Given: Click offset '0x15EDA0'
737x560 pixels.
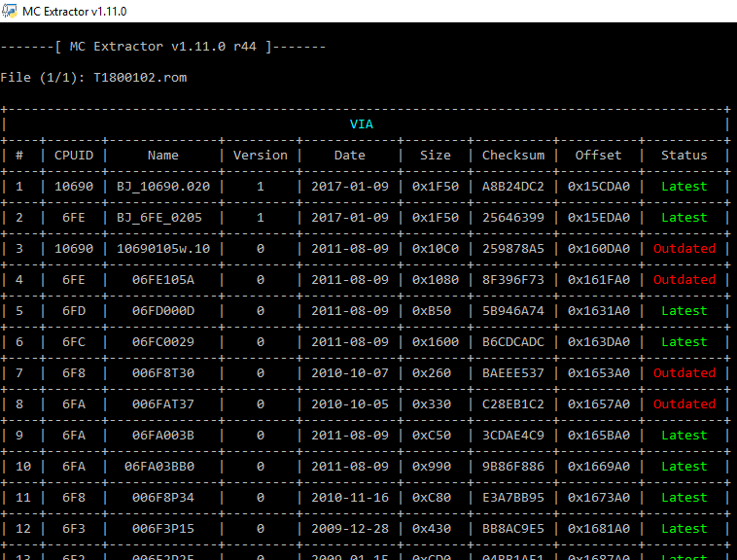Looking at the screenshot, I should (x=598, y=218).
